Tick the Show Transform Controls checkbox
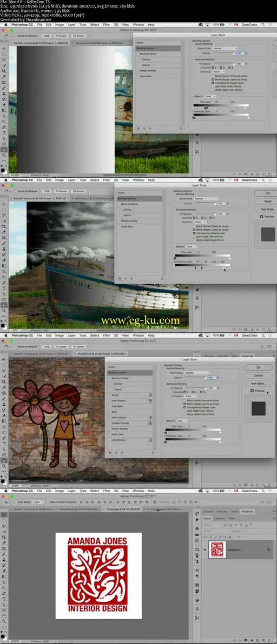The image size is (277, 644). (x=48, y=502)
